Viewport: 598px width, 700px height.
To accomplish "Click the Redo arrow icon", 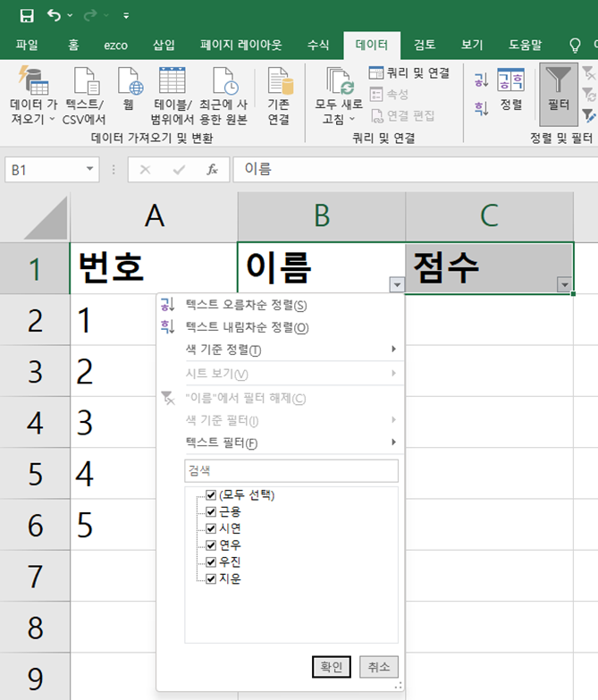I will tap(90, 15).
